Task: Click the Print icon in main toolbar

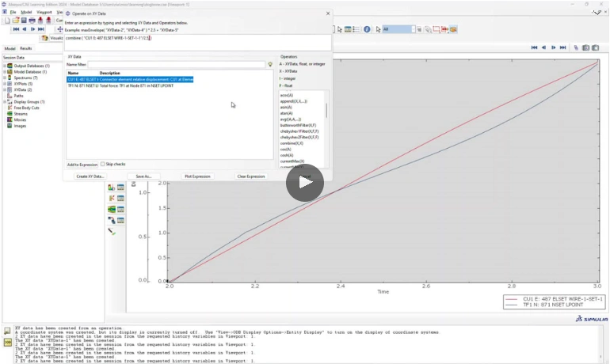Action: coord(32,21)
